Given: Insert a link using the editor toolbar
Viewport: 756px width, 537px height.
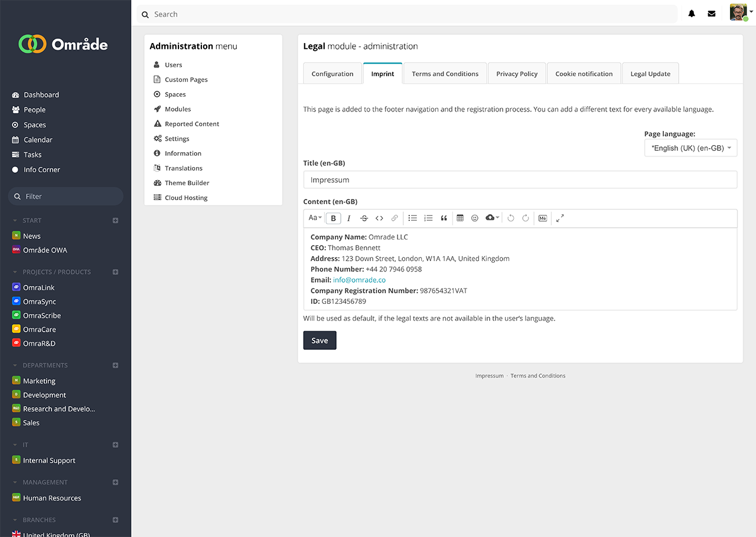Looking at the screenshot, I should coord(395,218).
